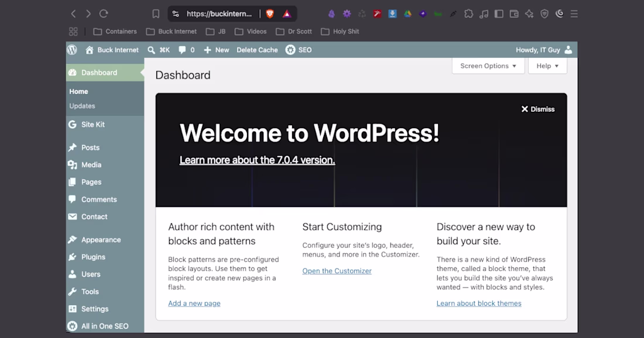The width and height of the screenshot is (644, 338).
Task: Open the Howdy, IT Guy account menu
Action: click(x=544, y=50)
